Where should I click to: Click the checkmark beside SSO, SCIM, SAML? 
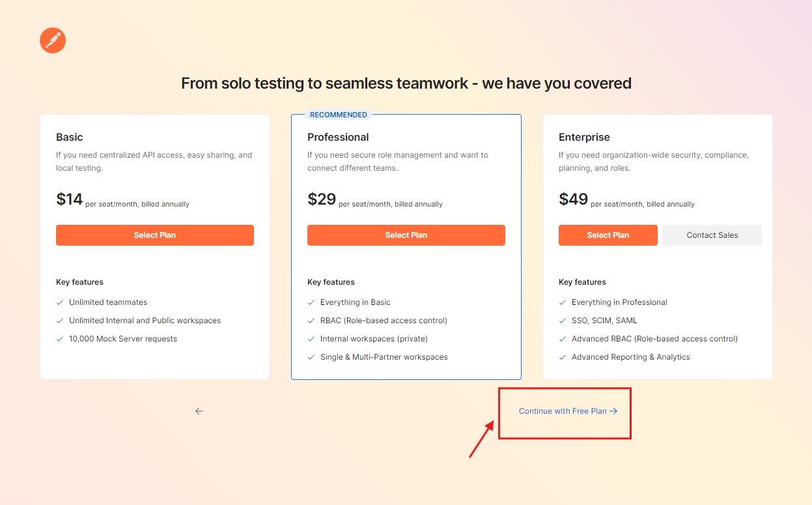[x=563, y=321]
